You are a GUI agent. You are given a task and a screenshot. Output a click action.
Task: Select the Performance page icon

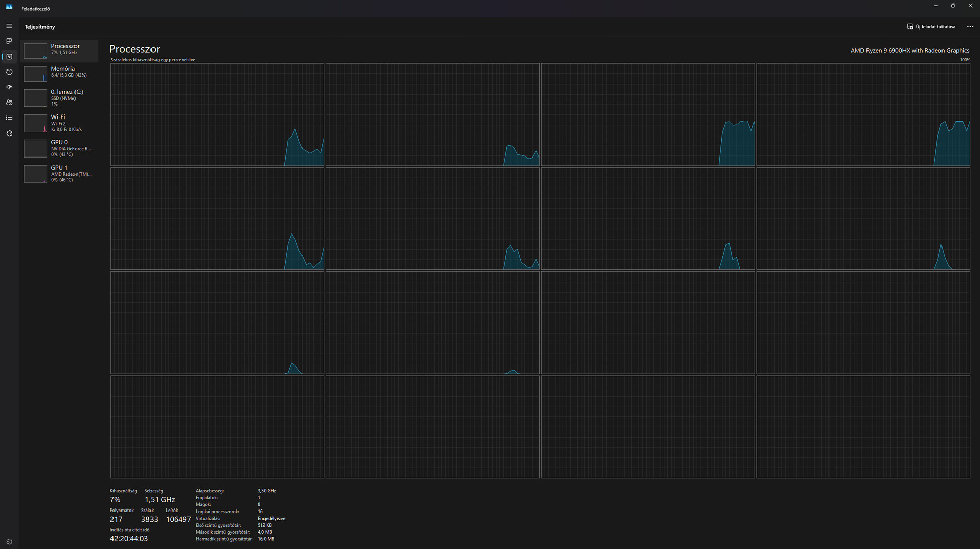tap(9, 57)
